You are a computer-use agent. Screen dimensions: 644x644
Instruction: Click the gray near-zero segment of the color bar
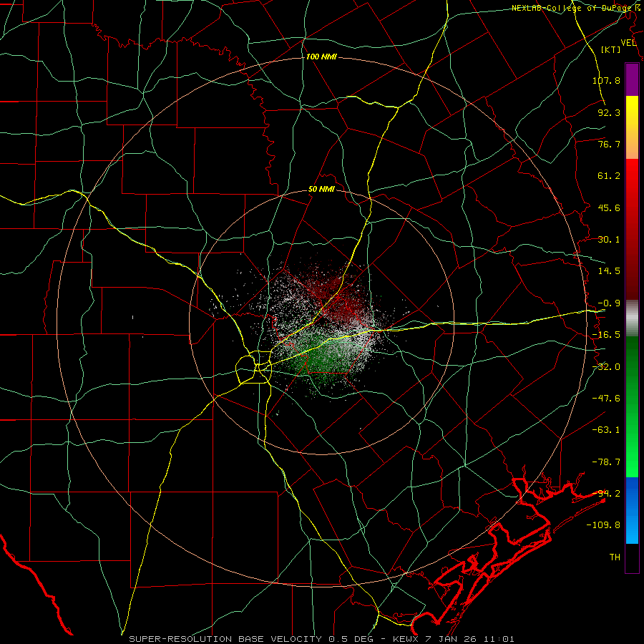[632, 318]
